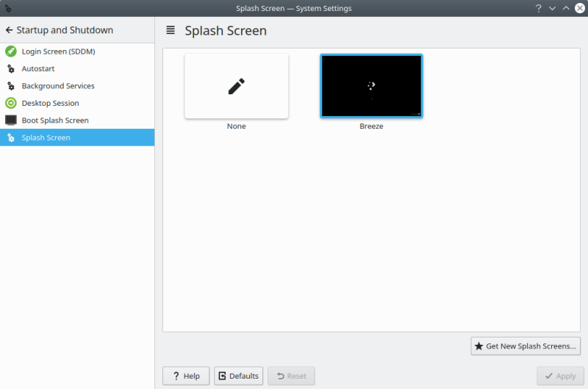Click the Autostart gear icon
This screenshot has height=389, width=588.
pos(10,68)
